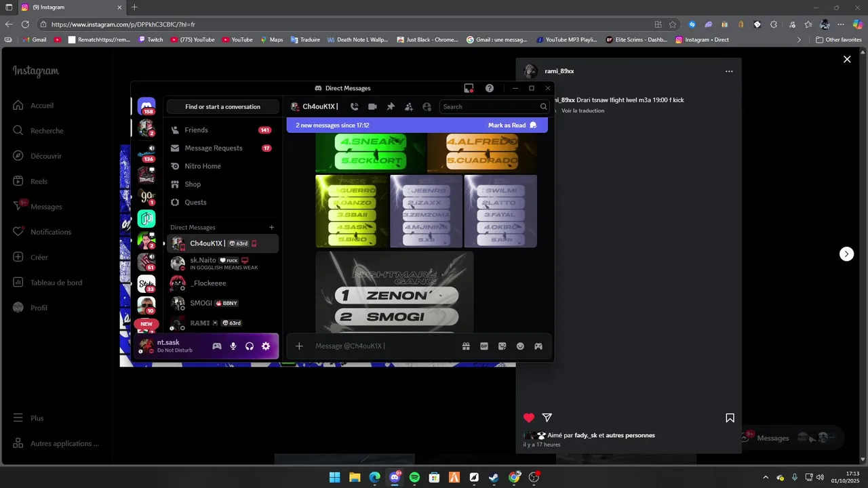Open Quests in Discord sidebar

tap(222, 202)
